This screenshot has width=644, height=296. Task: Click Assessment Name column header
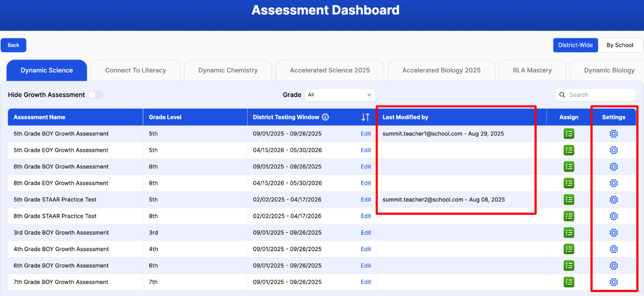coord(75,117)
